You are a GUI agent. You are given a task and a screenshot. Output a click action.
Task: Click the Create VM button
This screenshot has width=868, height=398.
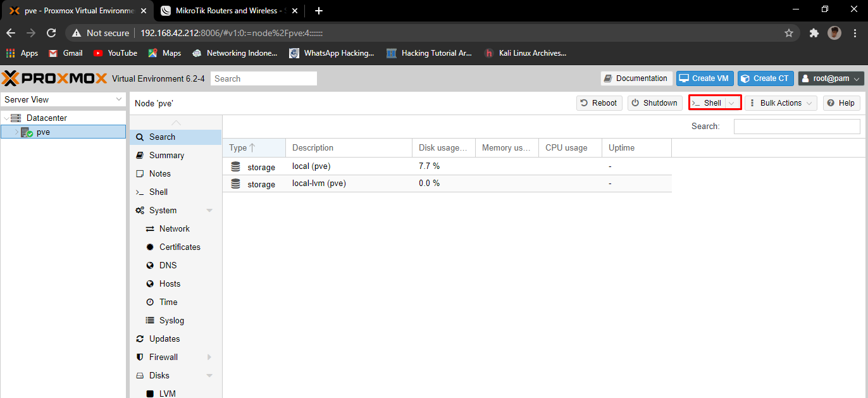[704, 78]
